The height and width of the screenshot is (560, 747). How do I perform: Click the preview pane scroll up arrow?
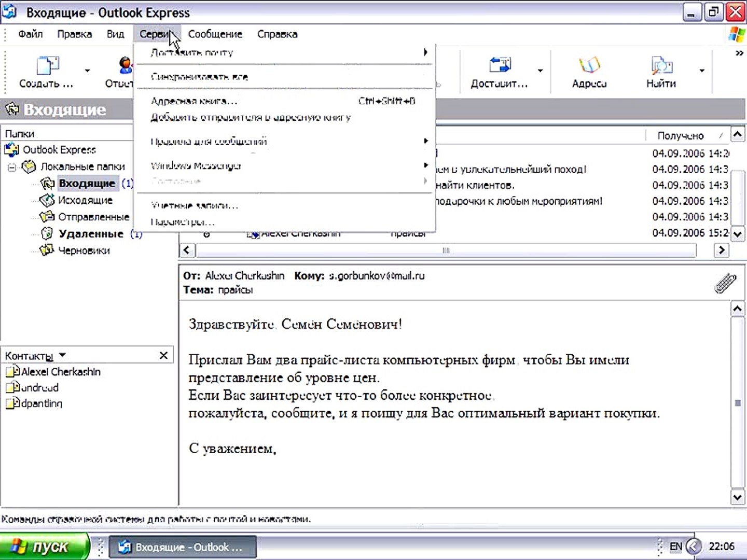[x=738, y=309]
